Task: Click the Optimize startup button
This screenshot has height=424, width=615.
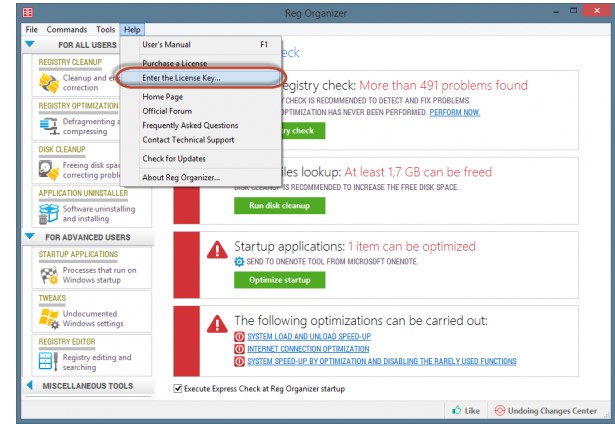Action: [x=280, y=280]
